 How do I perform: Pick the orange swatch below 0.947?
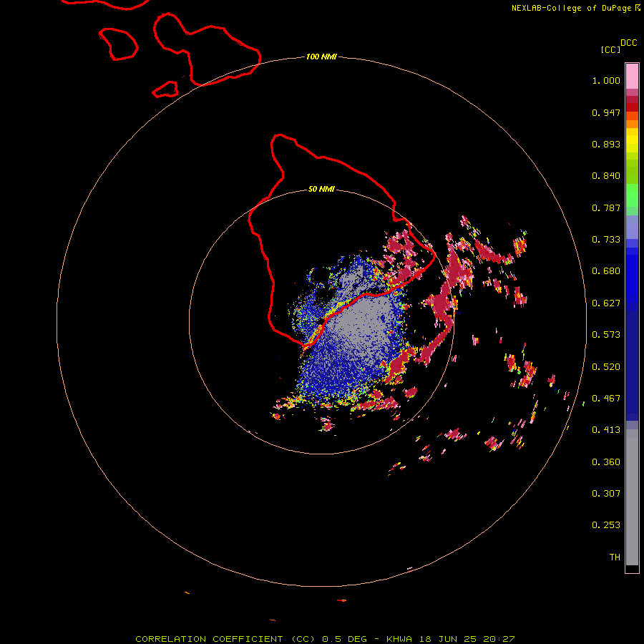coord(632,124)
